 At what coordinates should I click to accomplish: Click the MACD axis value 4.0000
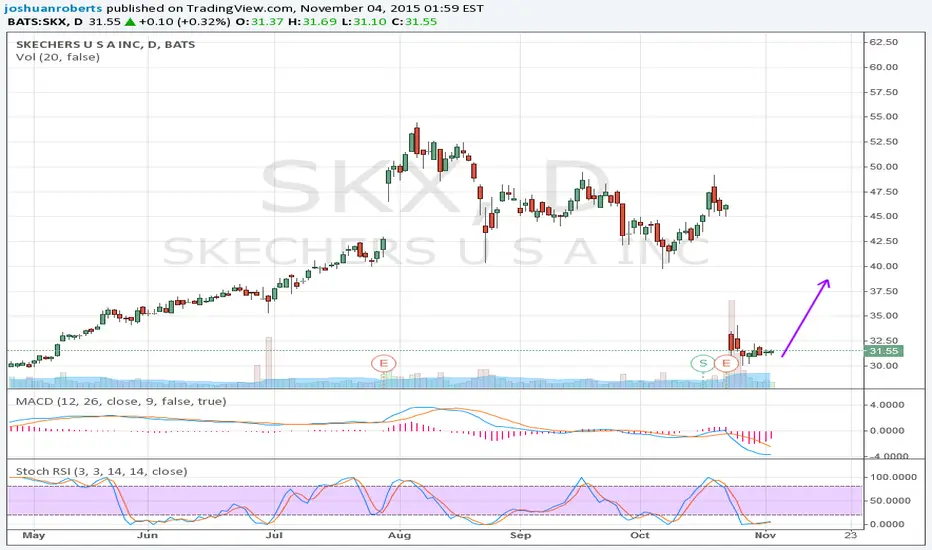pos(887,405)
